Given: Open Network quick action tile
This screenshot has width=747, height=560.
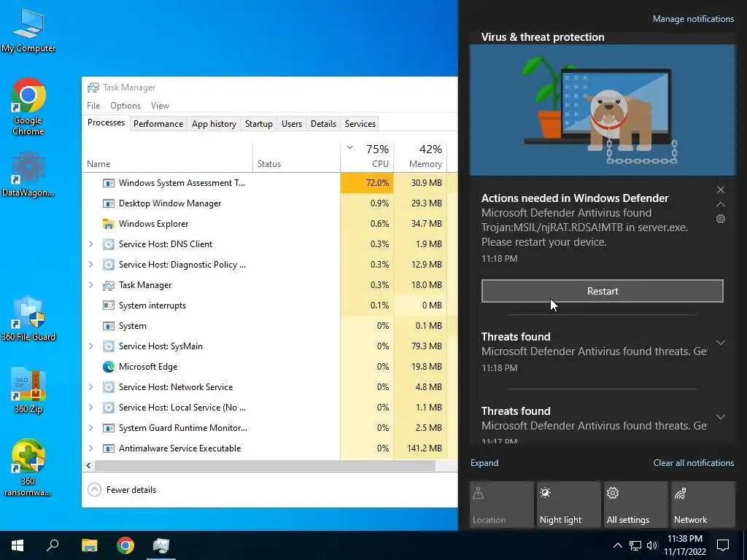Looking at the screenshot, I should tap(703, 505).
